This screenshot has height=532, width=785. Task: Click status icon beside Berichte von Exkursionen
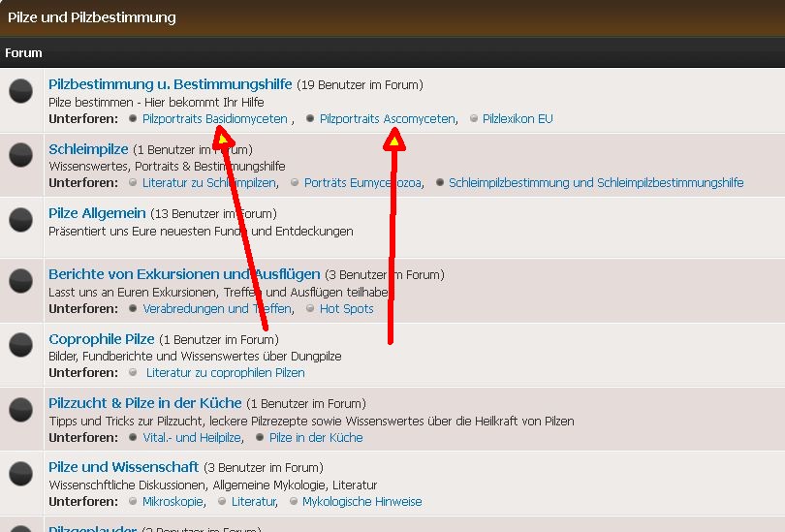(x=20, y=282)
